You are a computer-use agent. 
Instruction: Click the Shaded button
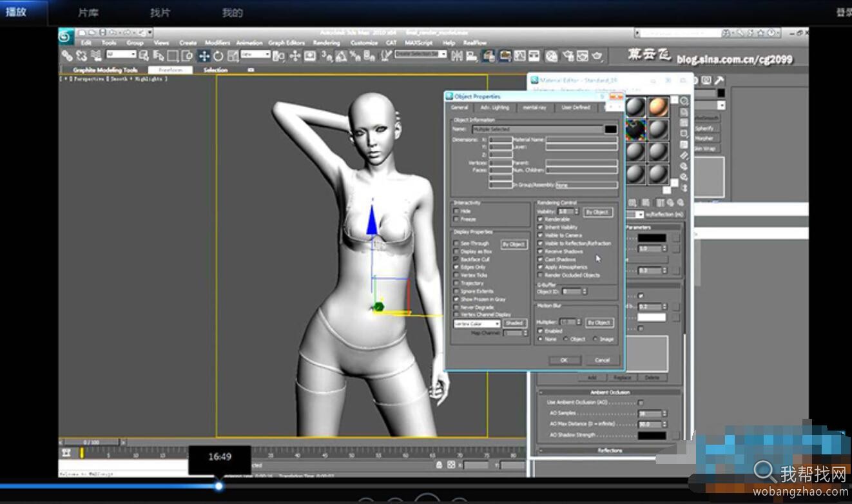514,324
